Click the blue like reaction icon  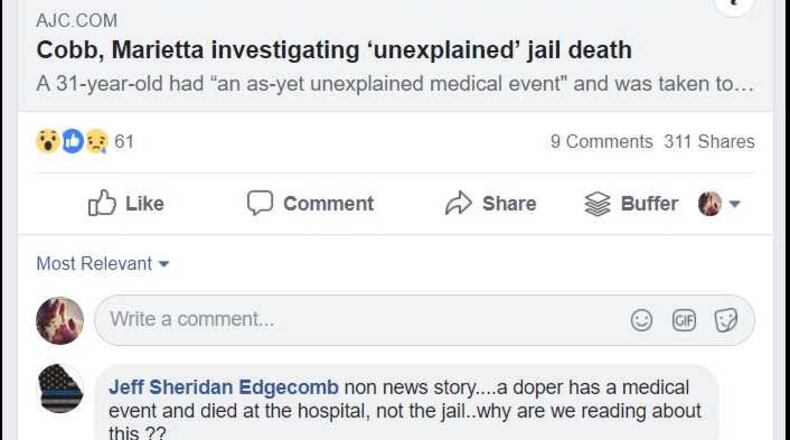(72, 142)
